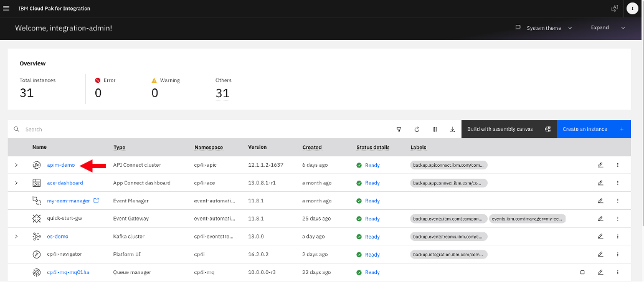
Task: Click the cp4i-navigator name cell
Action: click(x=65, y=254)
